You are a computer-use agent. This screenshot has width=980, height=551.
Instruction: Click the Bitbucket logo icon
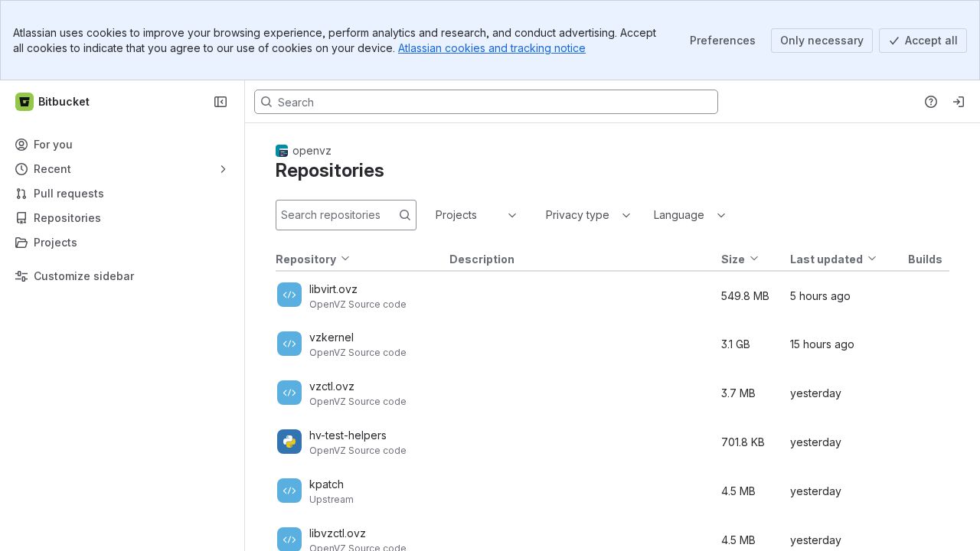24,102
